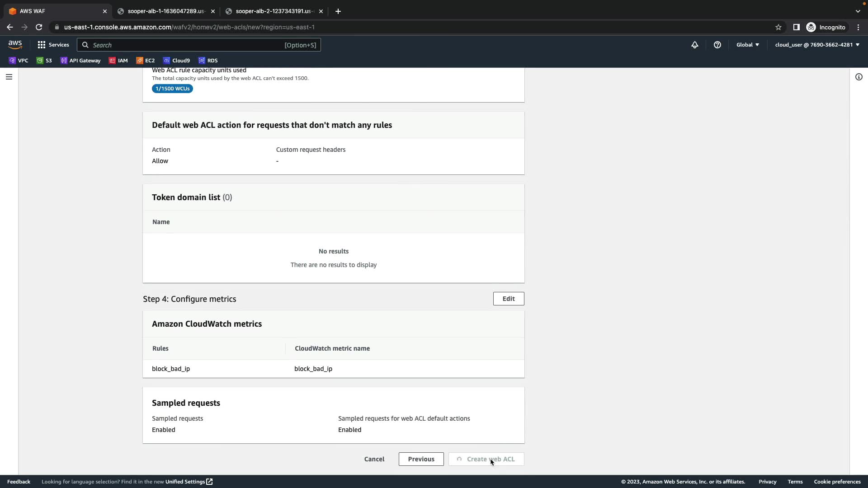Viewport: 868px width, 488px height.
Task: Open the notifications bell
Action: pyautogui.click(x=694, y=45)
